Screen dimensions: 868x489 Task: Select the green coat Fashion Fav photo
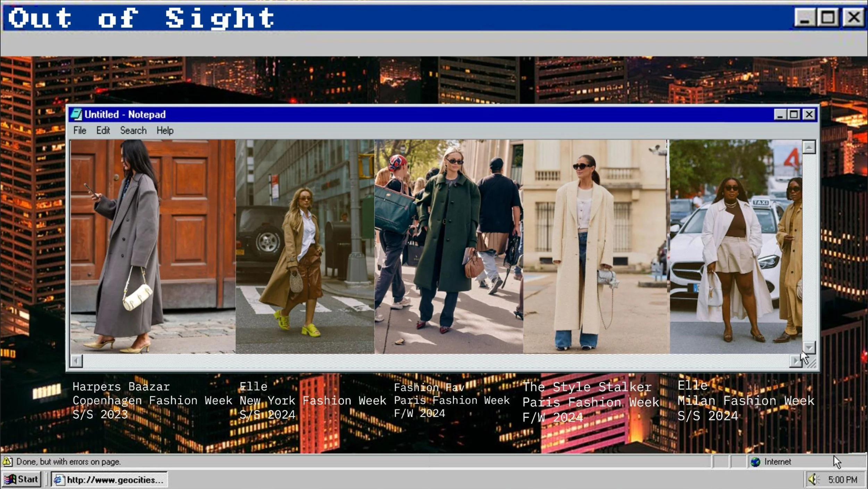(x=448, y=246)
